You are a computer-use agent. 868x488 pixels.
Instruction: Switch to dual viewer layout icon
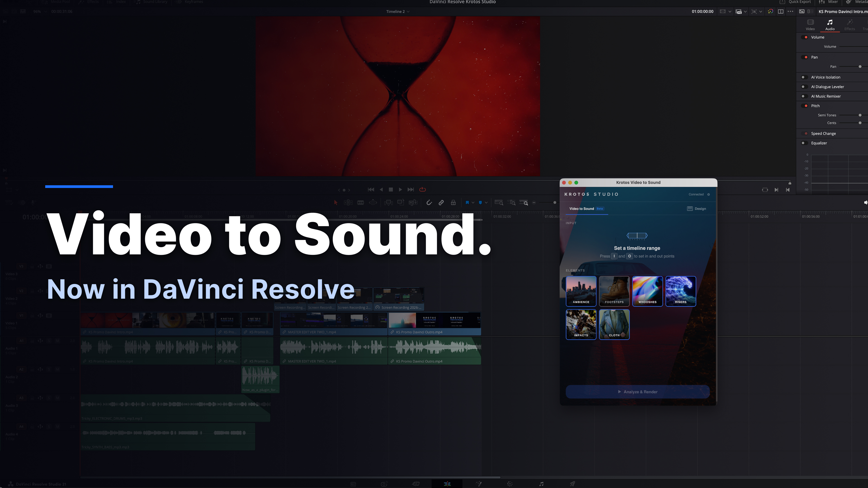pos(780,12)
